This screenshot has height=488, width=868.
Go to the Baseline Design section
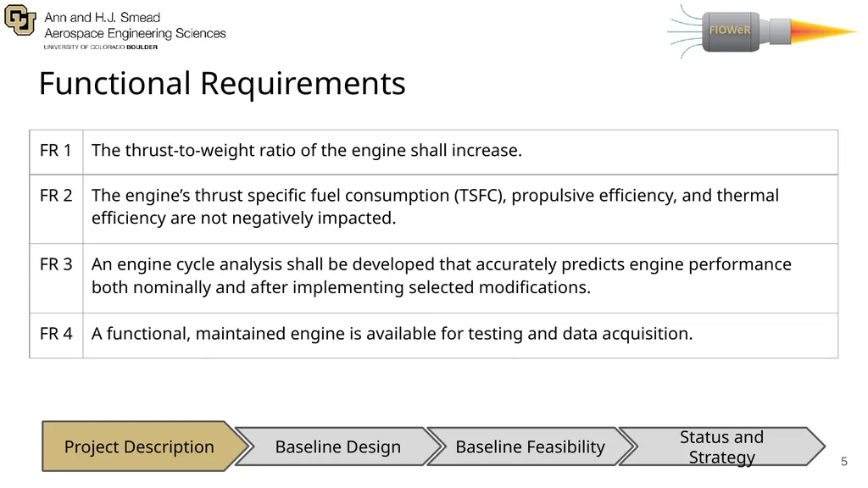(x=338, y=446)
